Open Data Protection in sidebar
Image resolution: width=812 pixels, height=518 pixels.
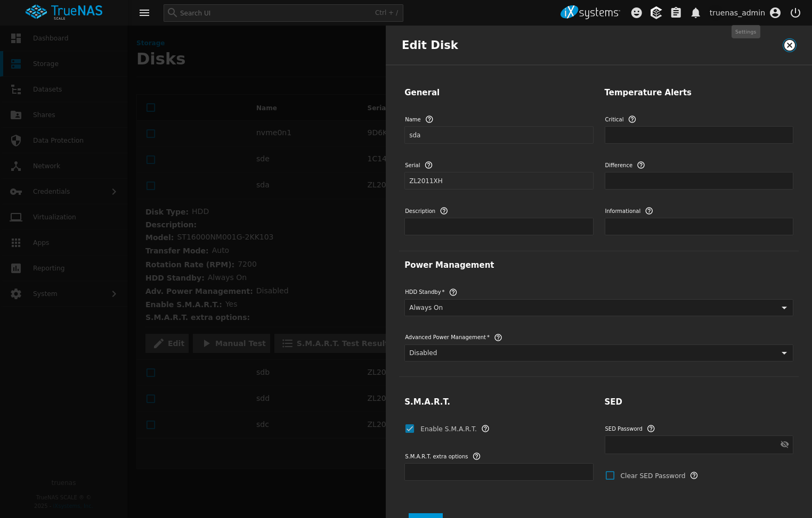58,141
